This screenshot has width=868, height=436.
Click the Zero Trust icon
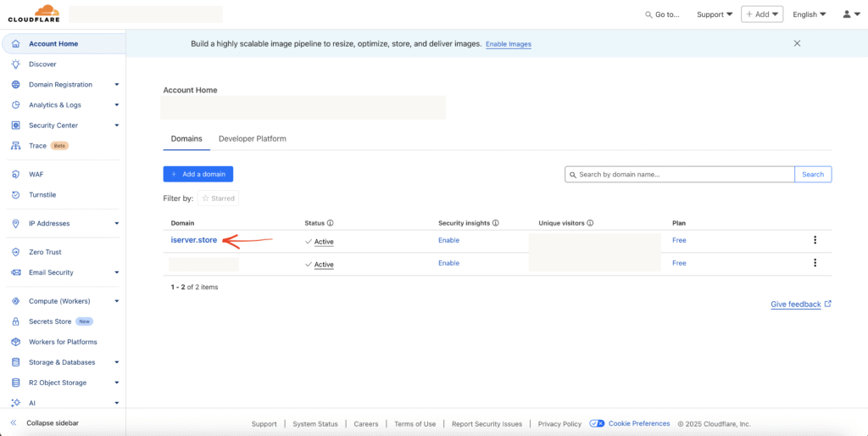click(x=16, y=252)
